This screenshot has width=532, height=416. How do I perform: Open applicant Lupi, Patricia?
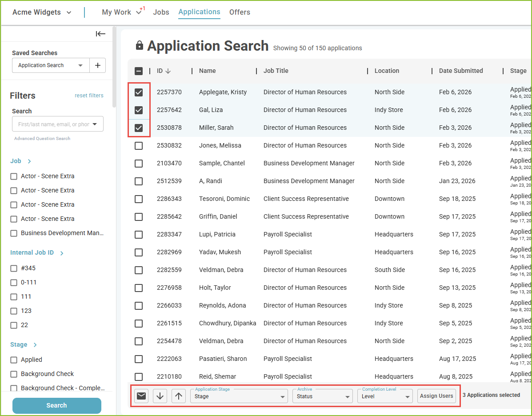click(217, 235)
